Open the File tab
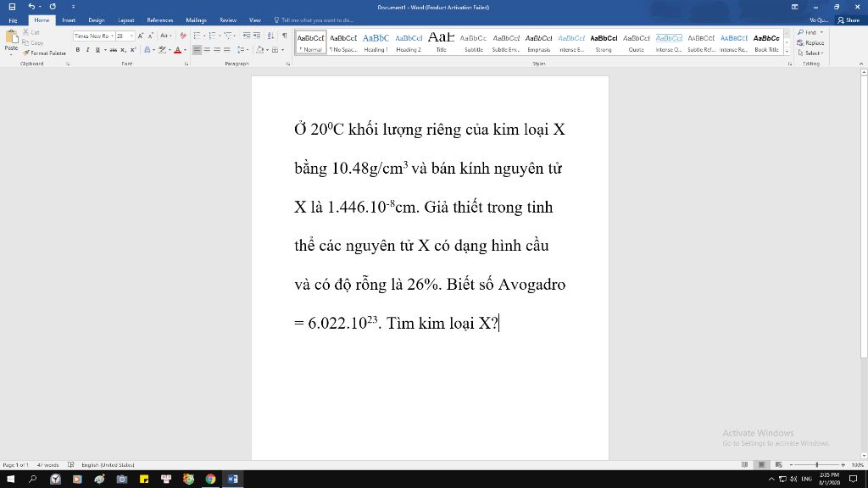868x488 pixels. click(13, 20)
